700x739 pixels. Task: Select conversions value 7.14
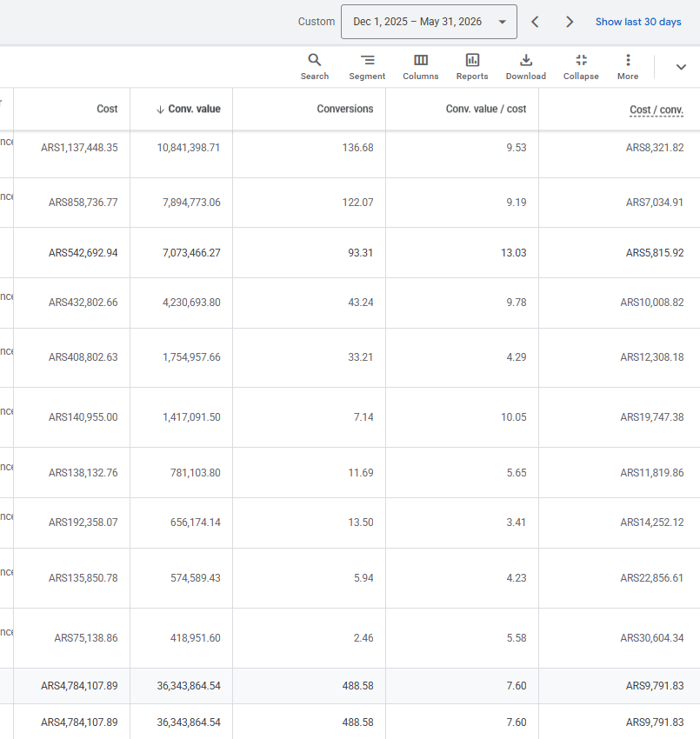click(x=363, y=417)
